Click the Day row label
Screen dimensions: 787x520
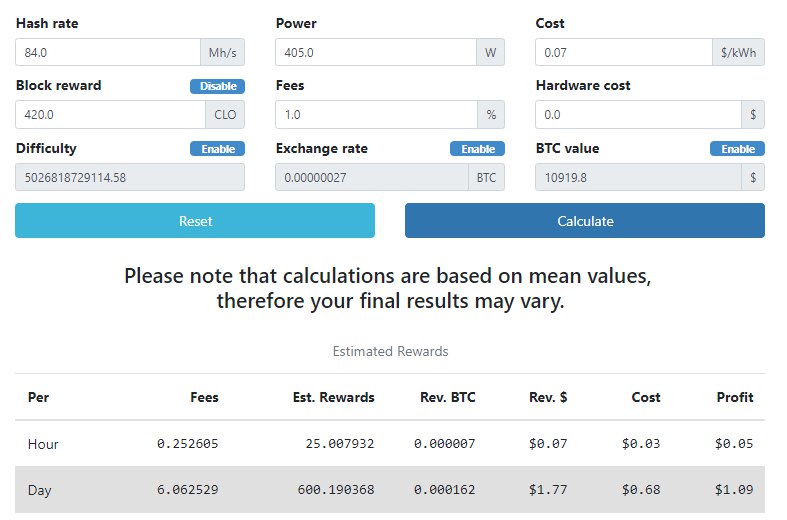click(40, 490)
